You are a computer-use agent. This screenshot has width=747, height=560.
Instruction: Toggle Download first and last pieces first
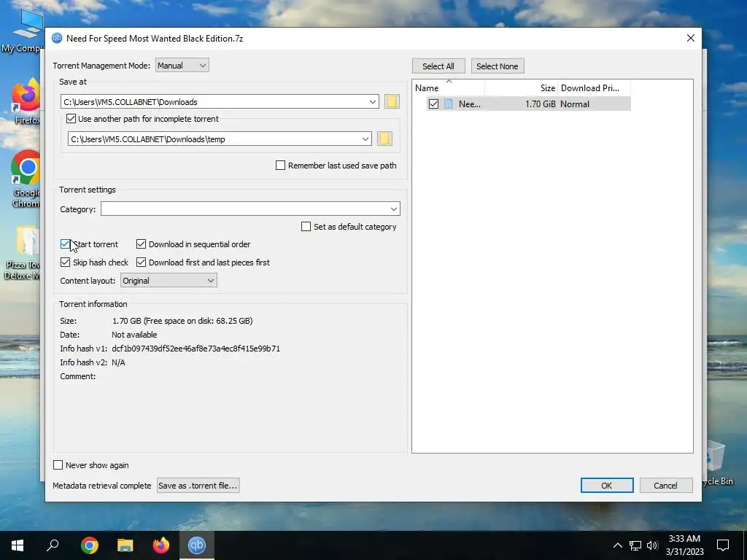[141, 262]
